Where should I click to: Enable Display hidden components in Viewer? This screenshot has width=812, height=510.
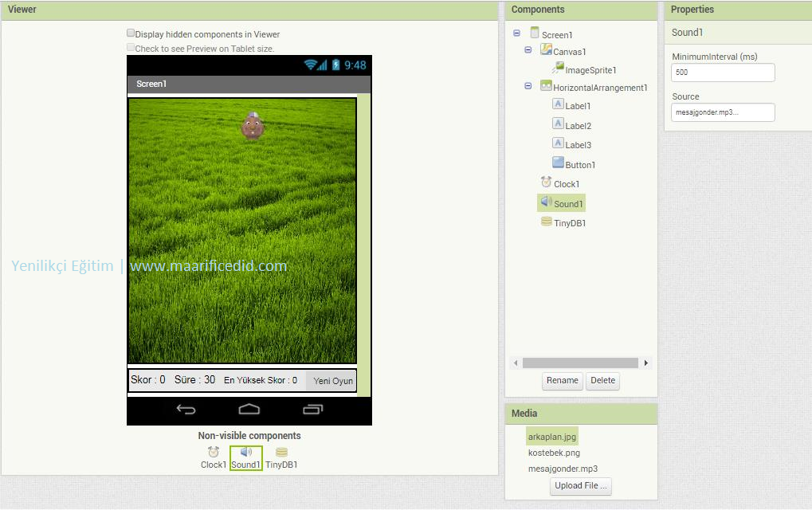(131, 33)
